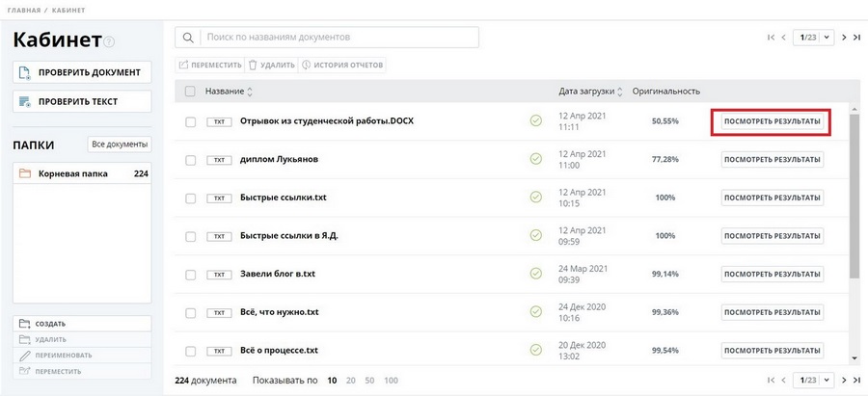Click green status checkmark for Завели блог в.txt
Viewport: 868px width, 396px height.
click(536, 274)
